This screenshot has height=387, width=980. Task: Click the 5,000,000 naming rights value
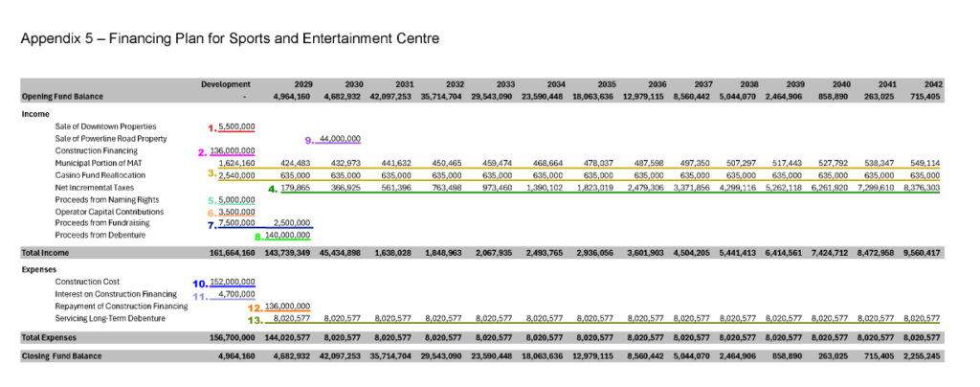[x=236, y=199]
